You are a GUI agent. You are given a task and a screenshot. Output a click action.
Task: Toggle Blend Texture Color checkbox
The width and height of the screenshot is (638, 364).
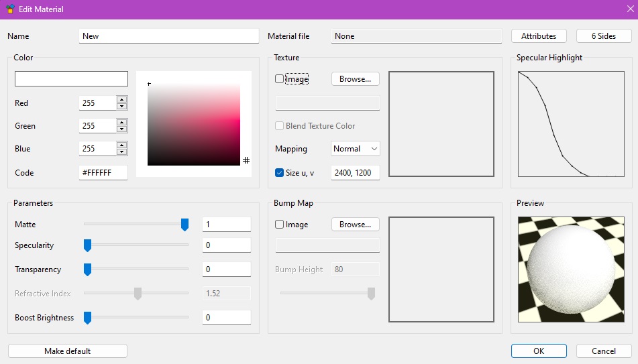point(279,125)
